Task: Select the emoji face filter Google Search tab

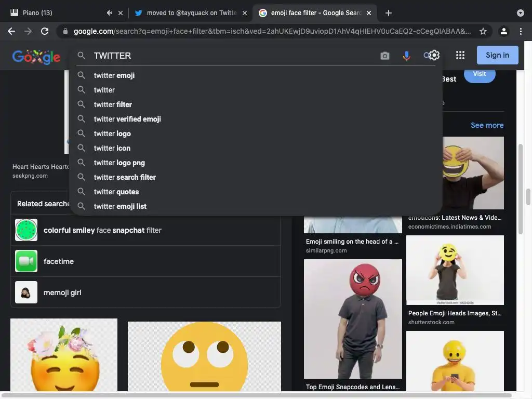Action: pyautogui.click(x=314, y=13)
